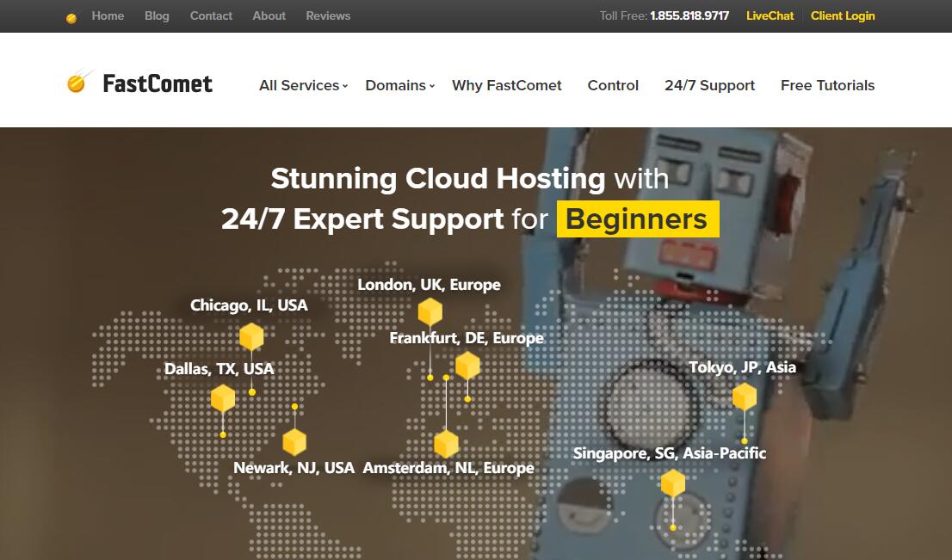Open Free Tutorials section
Screen dimensions: 952x560
827,85
